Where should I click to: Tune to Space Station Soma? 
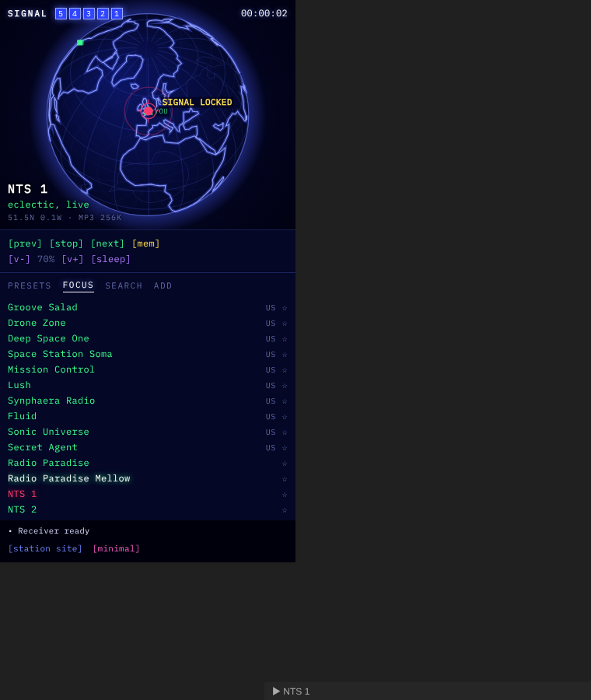point(60,354)
